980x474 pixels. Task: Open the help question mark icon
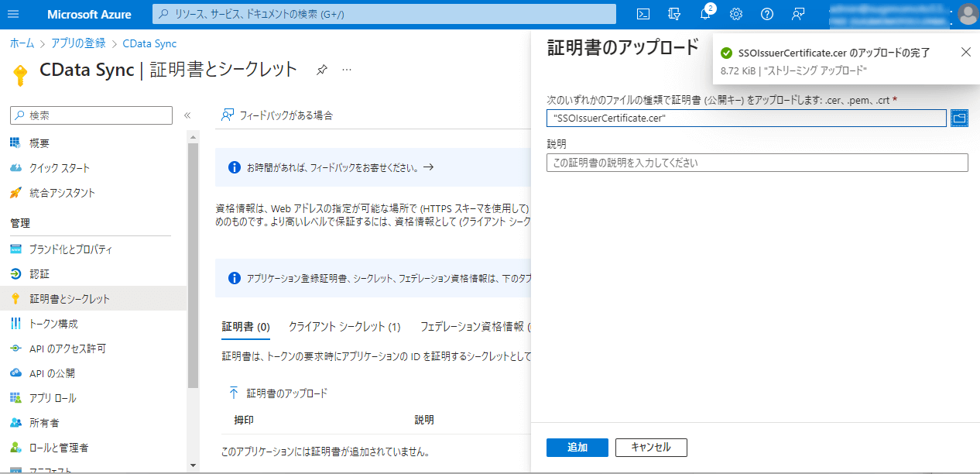click(x=767, y=14)
